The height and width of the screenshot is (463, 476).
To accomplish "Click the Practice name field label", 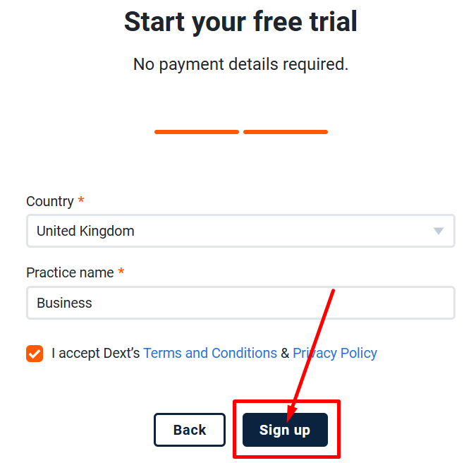I will pos(70,272).
